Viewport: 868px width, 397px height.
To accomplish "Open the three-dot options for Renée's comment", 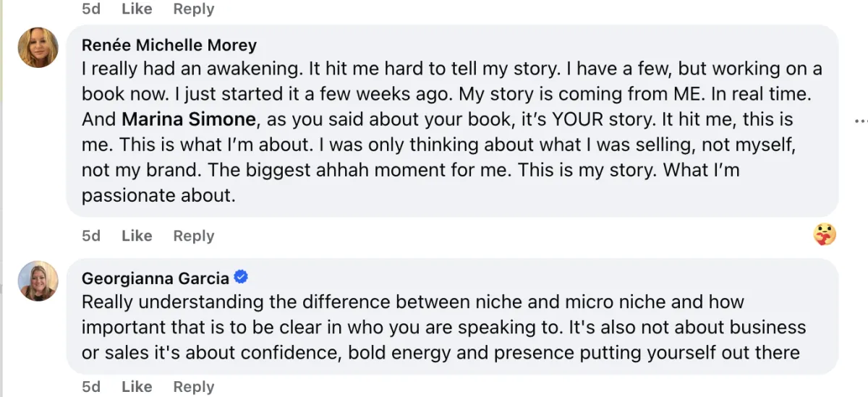I will click(859, 120).
